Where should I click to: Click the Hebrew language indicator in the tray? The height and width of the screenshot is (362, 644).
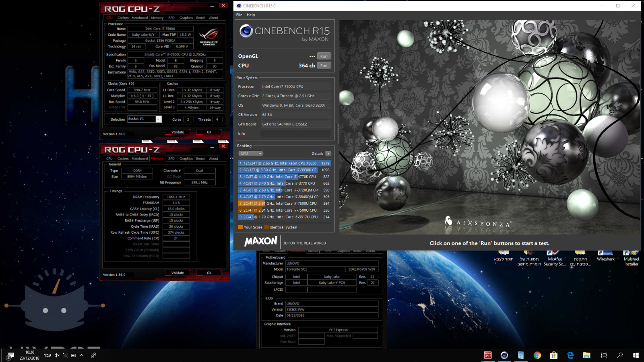pos(47,355)
